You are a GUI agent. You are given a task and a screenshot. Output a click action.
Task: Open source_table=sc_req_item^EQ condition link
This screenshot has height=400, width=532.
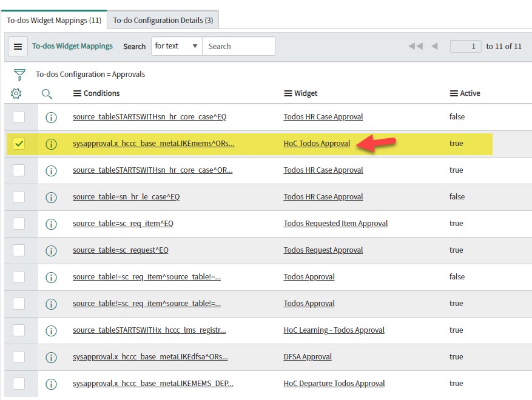(x=123, y=224)
